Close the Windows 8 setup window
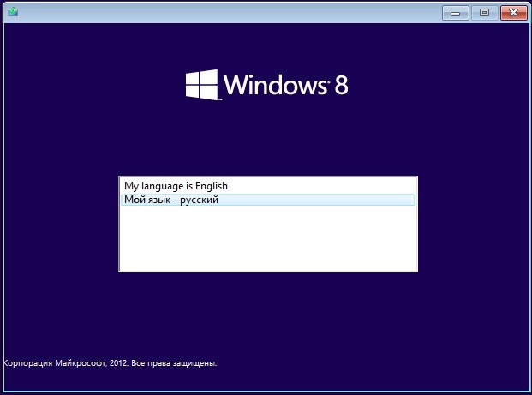 [x=513, y=13]
